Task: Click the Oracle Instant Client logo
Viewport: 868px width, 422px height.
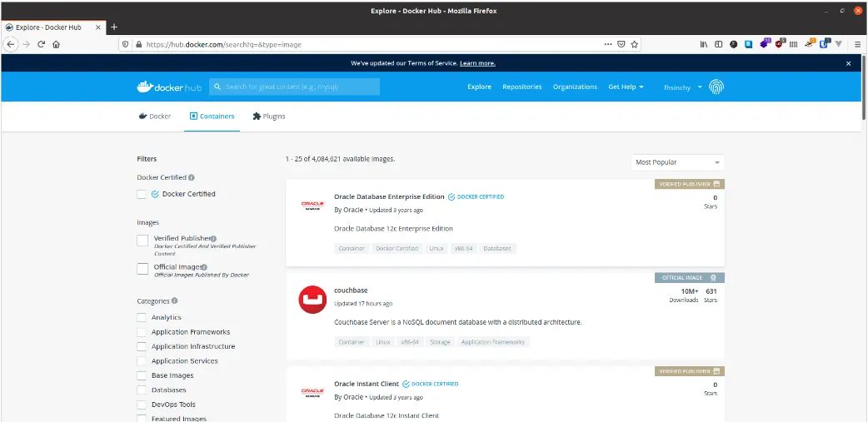Action: [x=312, y=393]
